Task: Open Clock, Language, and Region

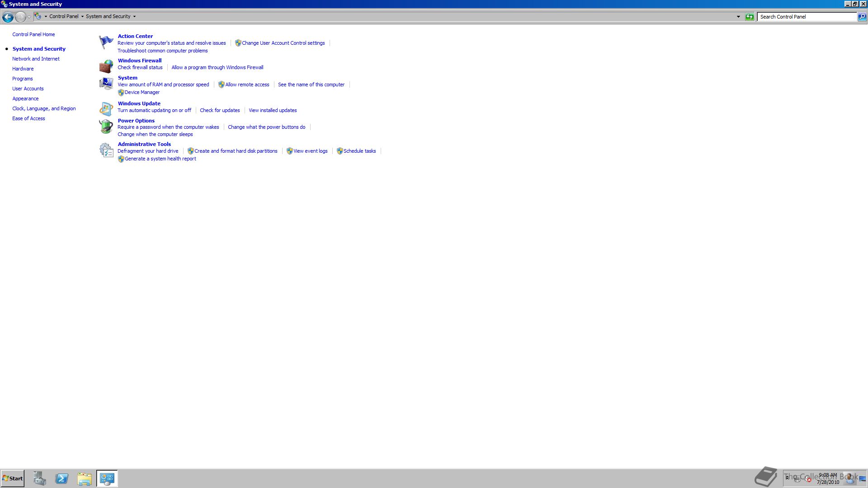Action: click(x=44, y=108)
